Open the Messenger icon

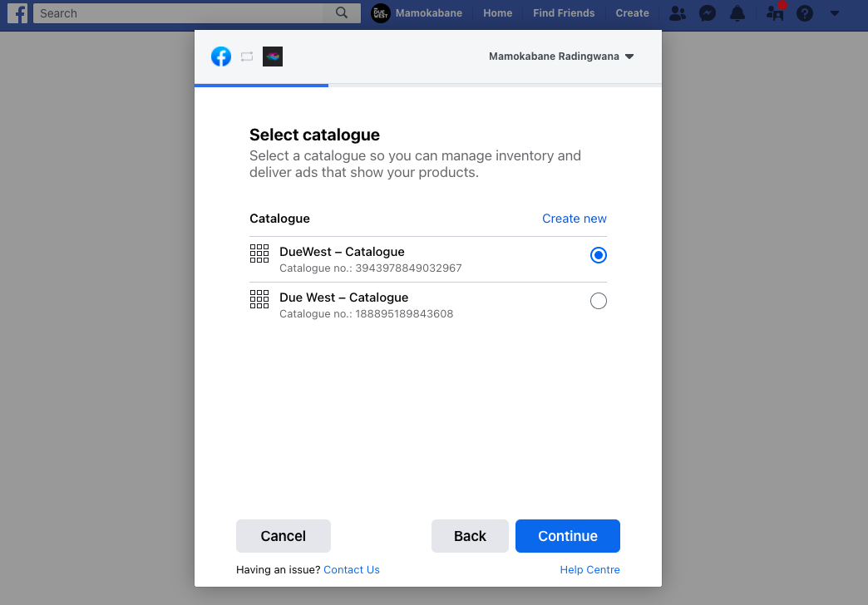(708, 13)
